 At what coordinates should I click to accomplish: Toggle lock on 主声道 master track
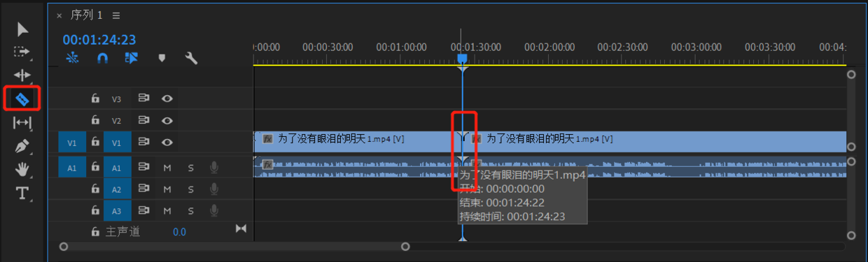tap(95, 231)
